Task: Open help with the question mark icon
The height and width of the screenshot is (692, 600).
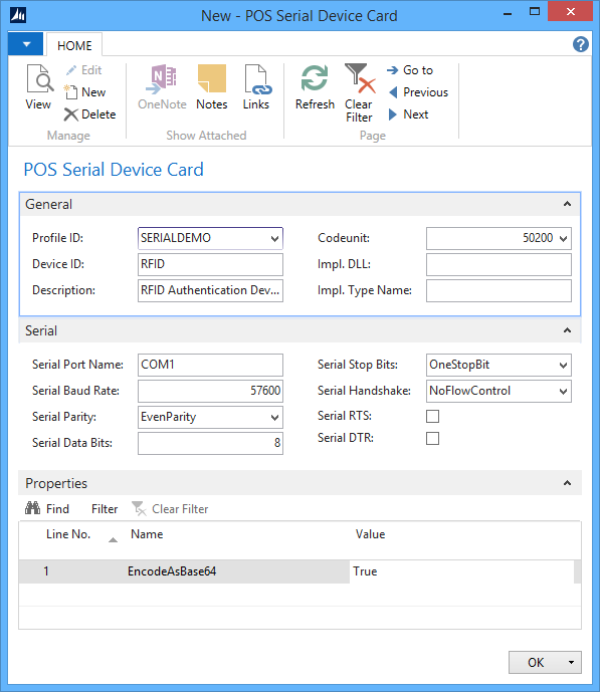Action: pos(580,45)
